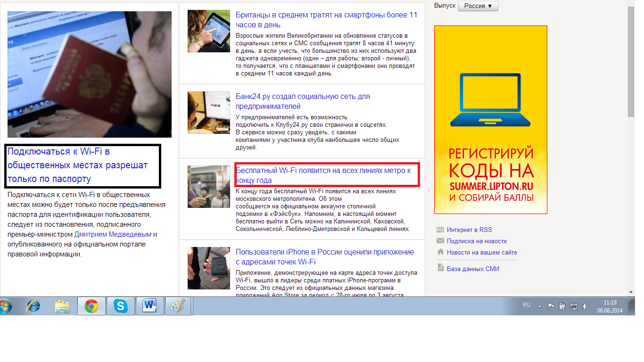The image size is (644, 362).
Task: Open the Россия edition dropdown
Action: (x=478, y=6)
